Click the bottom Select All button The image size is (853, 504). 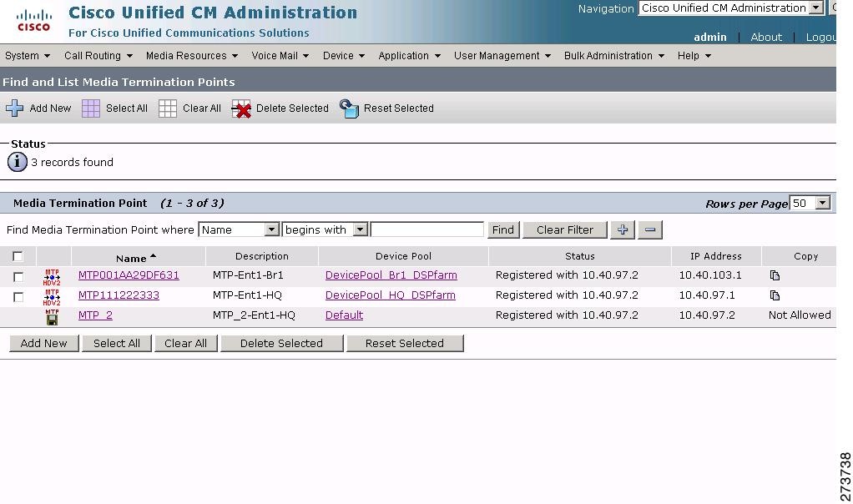pos(116,344)
